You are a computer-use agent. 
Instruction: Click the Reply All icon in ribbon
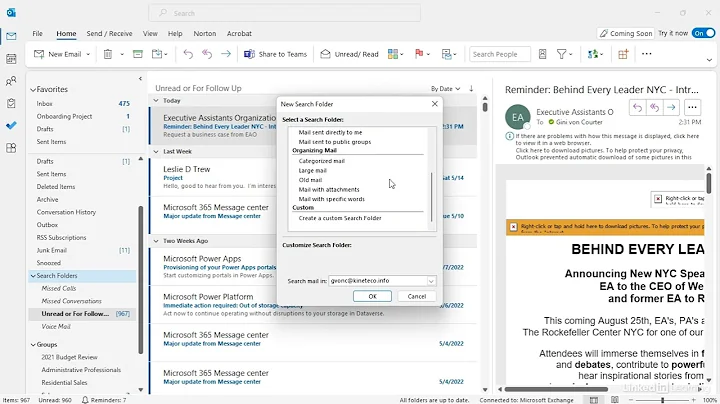(207, 54)
